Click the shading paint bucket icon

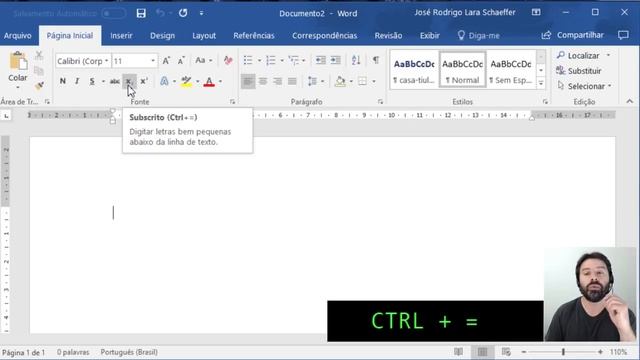340,81
